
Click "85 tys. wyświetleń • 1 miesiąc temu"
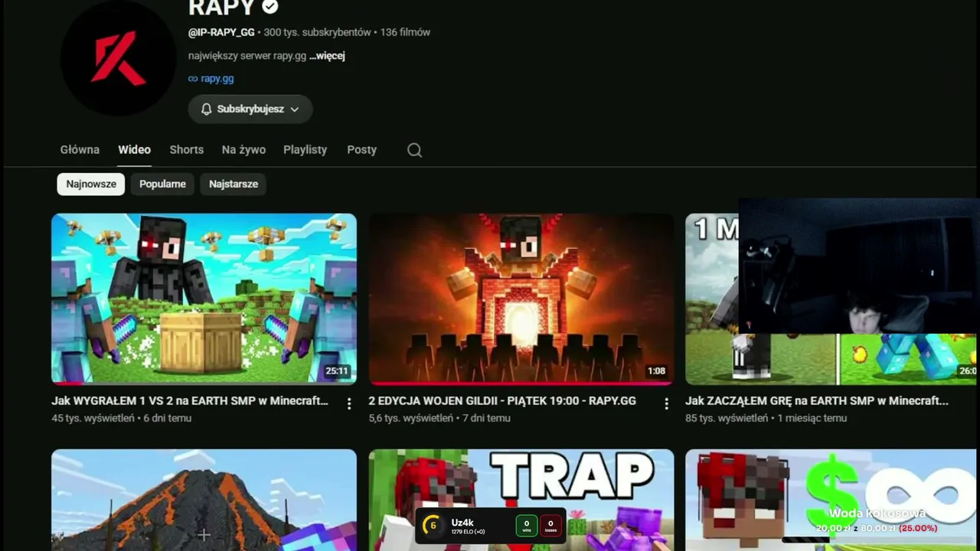pos(766,419)
